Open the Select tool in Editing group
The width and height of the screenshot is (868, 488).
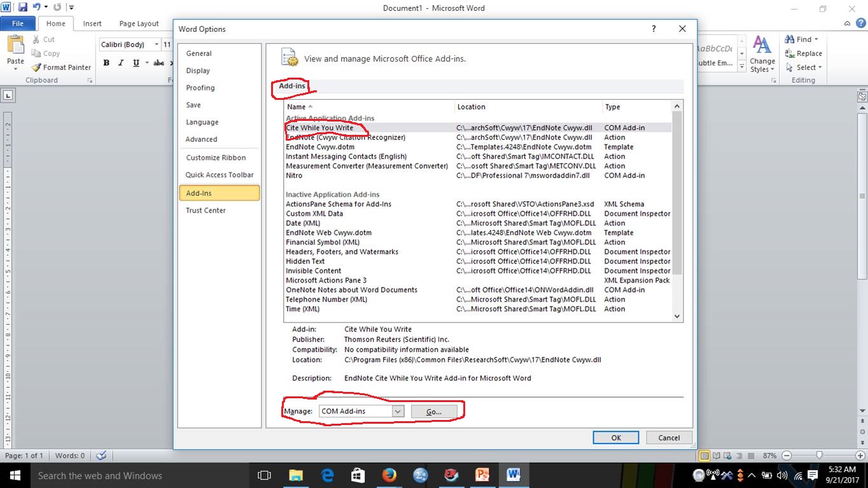pyautogui.click(x=804, y=67)
